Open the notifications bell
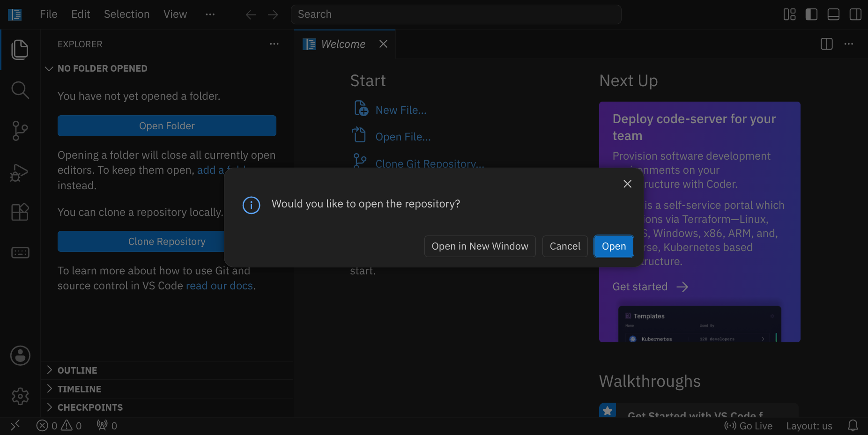 coord(853,426)
